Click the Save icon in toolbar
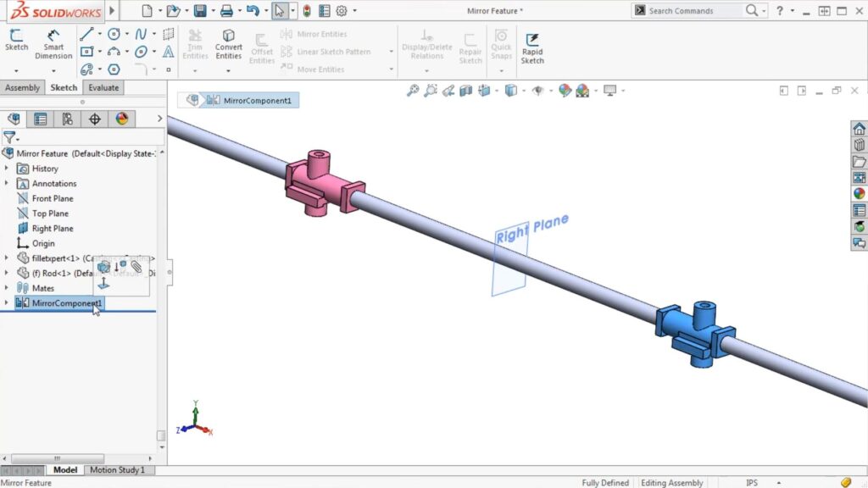The height and width of the screenshot is (488, 868). (x=200, y=10)
